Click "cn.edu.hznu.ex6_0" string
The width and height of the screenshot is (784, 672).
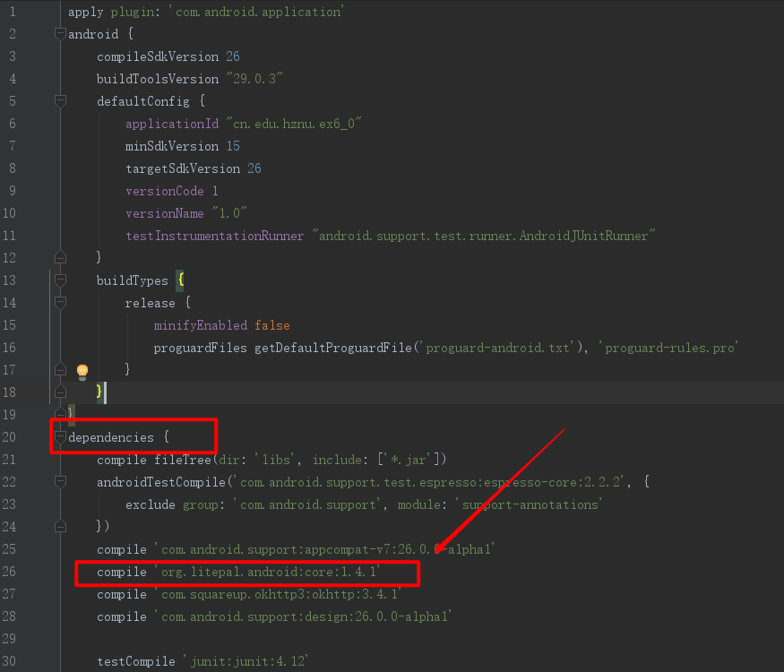point(294,124)
